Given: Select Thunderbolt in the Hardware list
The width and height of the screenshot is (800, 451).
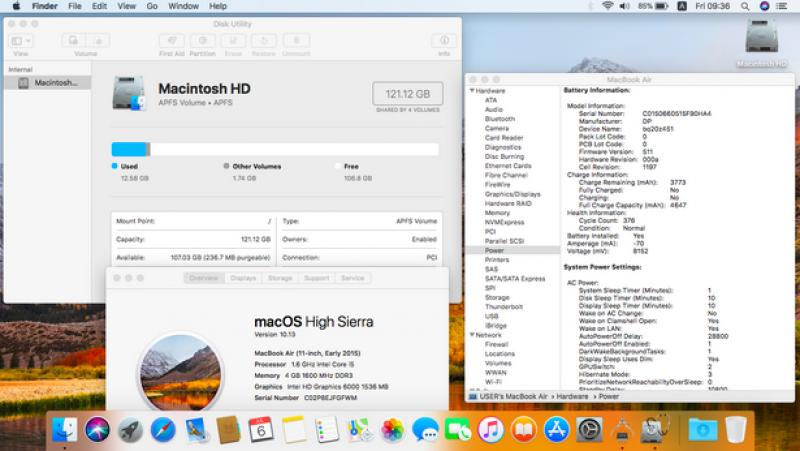Looking at the screenshot, I should click(x=504, y=307).
